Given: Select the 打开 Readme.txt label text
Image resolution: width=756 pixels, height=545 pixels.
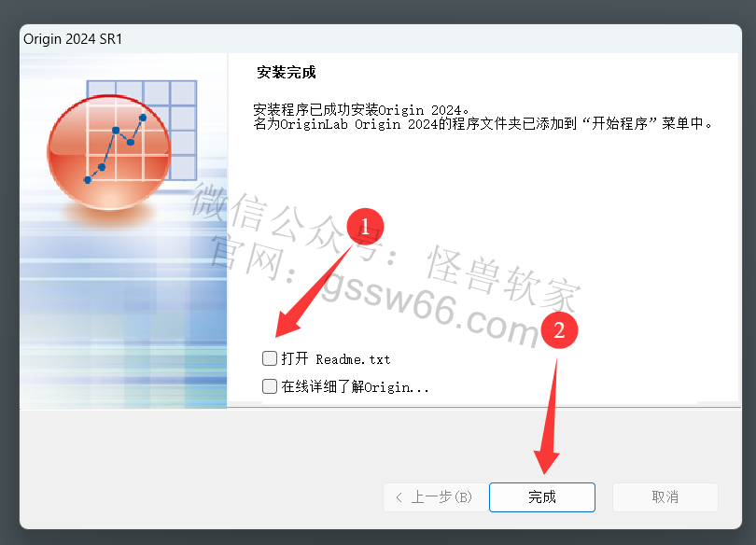Looking at the screenshot, I should tap(336, 359).
